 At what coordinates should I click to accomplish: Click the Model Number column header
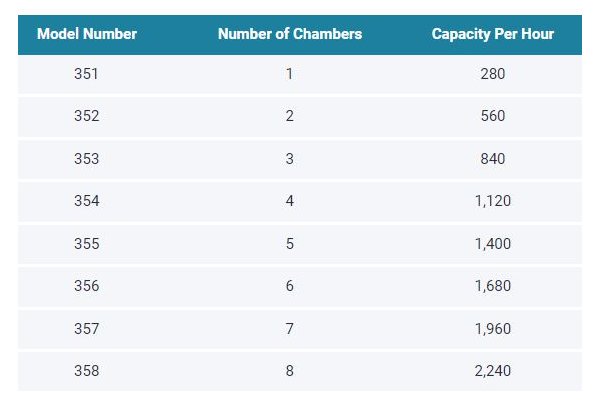pyautogui.click(x=87, y=34)
